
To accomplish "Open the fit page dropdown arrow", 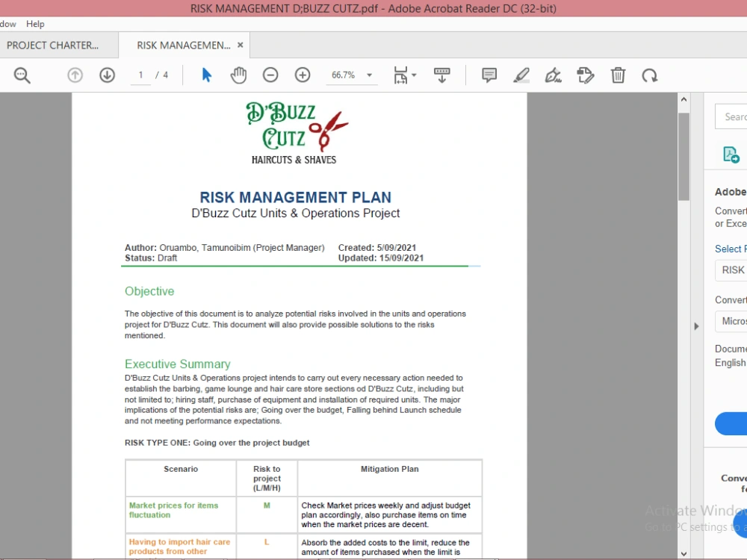I will click(414, 75).
